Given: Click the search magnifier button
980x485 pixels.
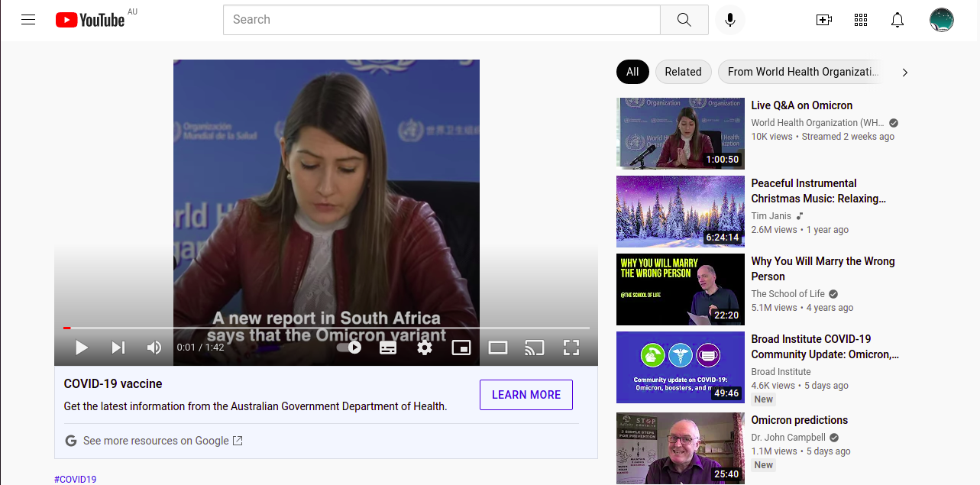Looking at the screenshot, I should (684, 20).
